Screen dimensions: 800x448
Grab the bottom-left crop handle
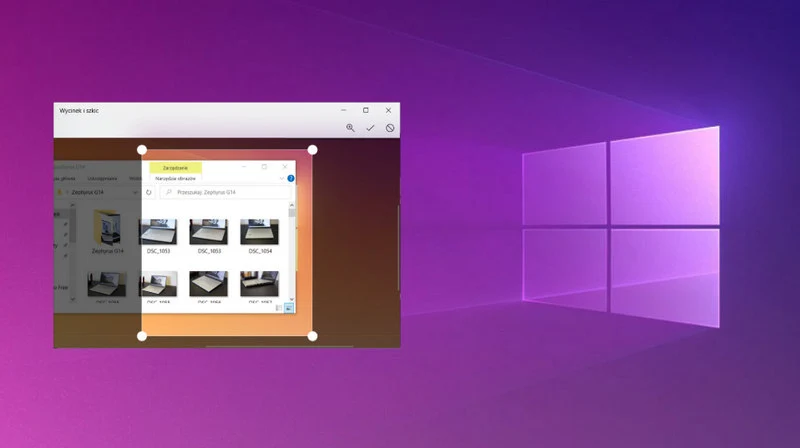pos(142,336)
